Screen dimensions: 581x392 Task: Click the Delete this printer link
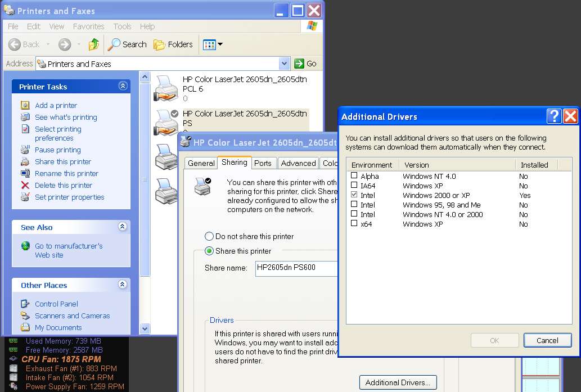coord(64,186)
